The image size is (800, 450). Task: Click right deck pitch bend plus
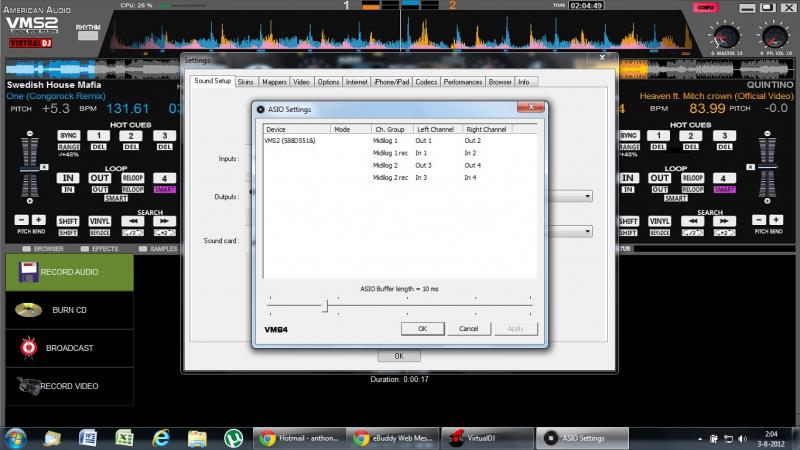click(x=776, y=220)
